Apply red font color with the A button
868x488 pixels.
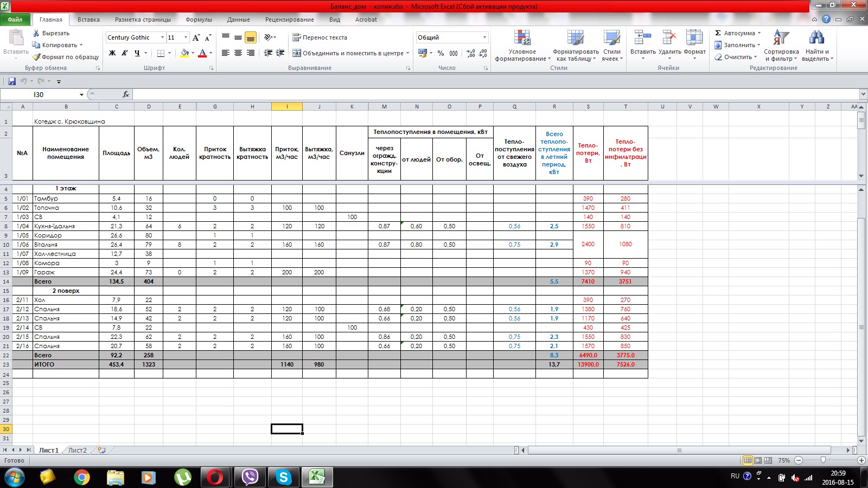click(202, 53)
